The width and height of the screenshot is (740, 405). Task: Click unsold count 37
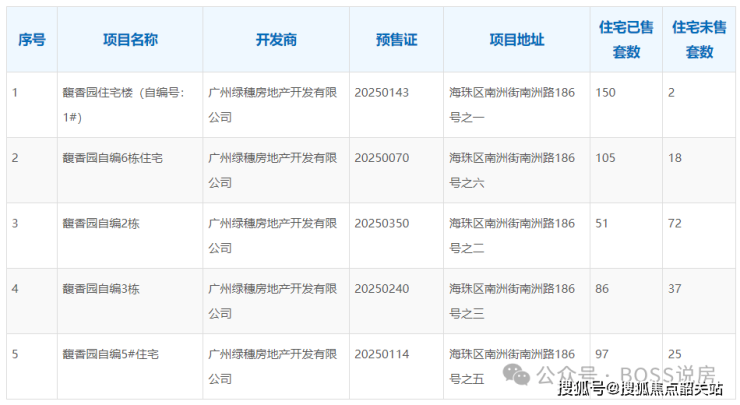point(675,289)
